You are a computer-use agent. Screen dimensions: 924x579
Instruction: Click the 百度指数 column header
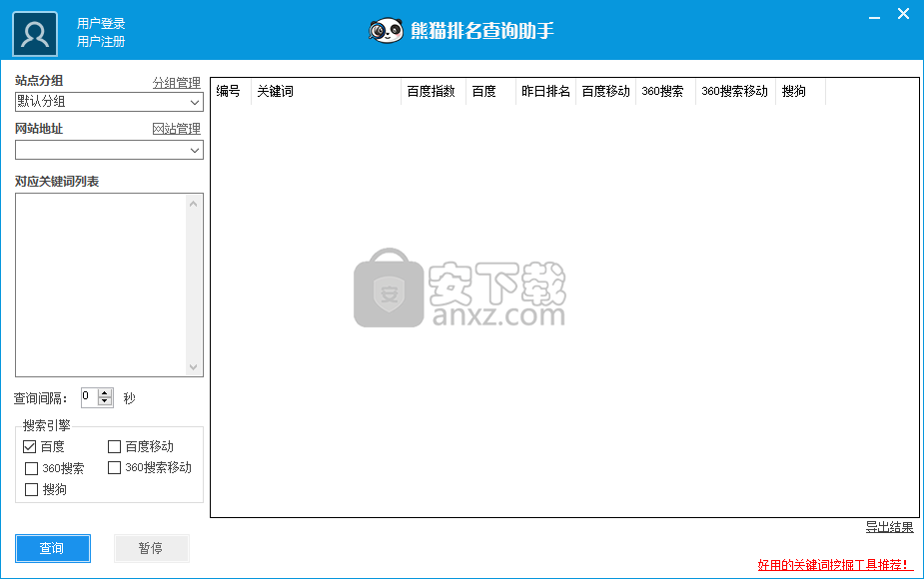pyautogui.click(x=434, y=91)
